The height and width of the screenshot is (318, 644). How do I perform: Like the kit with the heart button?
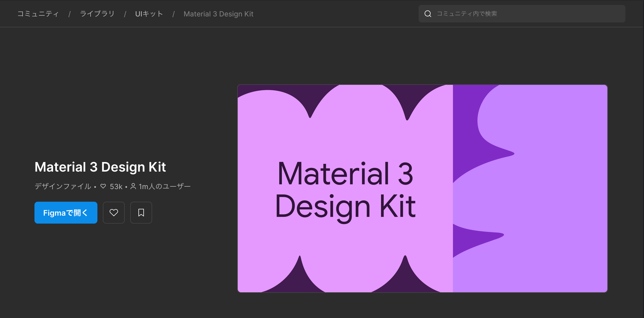114,213
